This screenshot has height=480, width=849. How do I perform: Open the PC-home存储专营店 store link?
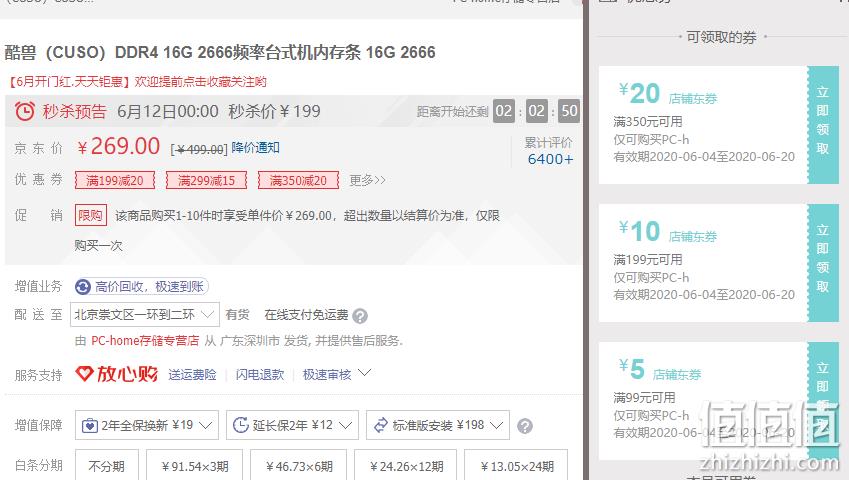(x=145, y=341)
